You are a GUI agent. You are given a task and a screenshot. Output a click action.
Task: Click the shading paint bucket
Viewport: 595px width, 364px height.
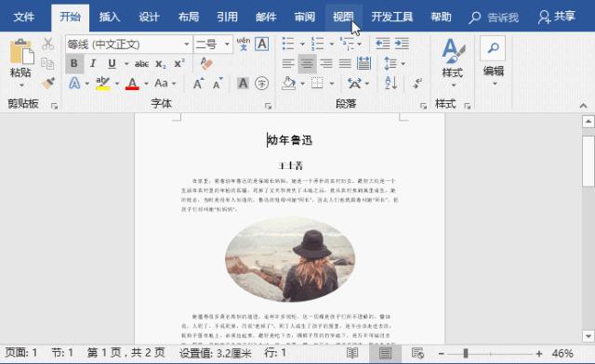coord(288,83)
